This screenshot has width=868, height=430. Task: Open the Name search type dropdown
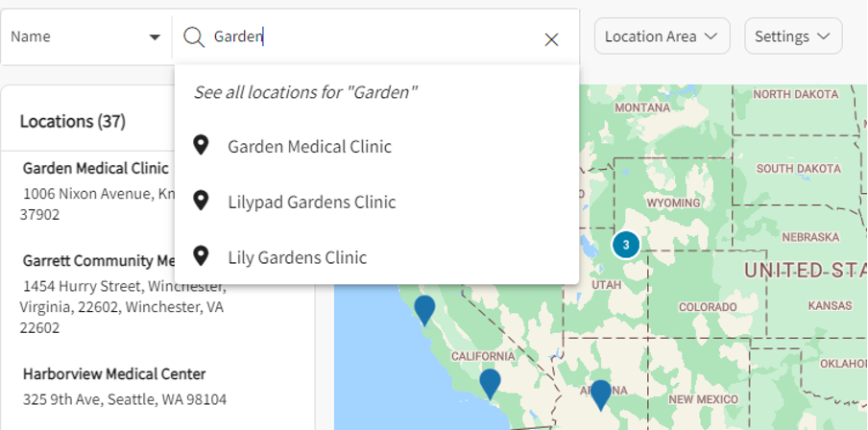click(x=85, y=37)
